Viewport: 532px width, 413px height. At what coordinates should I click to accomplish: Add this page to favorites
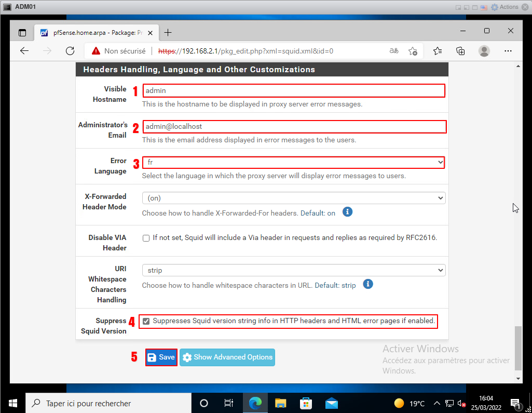tap(413, 51)
